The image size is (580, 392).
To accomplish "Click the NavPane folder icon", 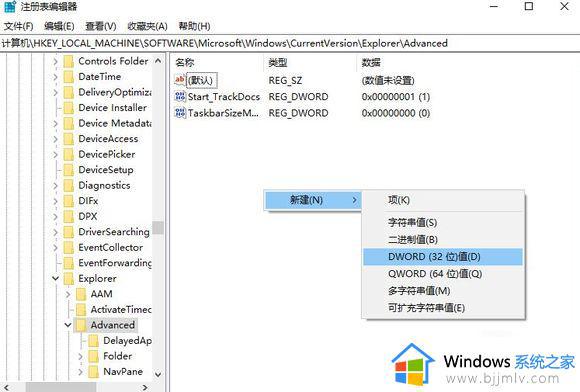I will point(94,372).
